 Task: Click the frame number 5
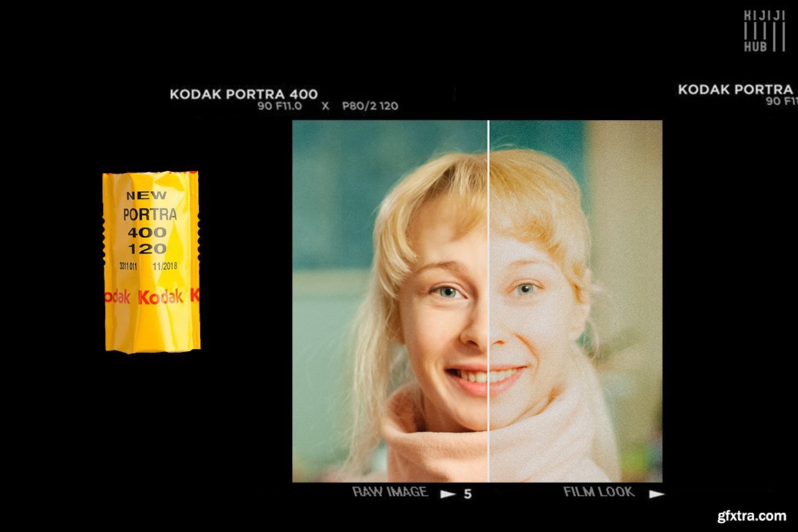coord(468,494)
